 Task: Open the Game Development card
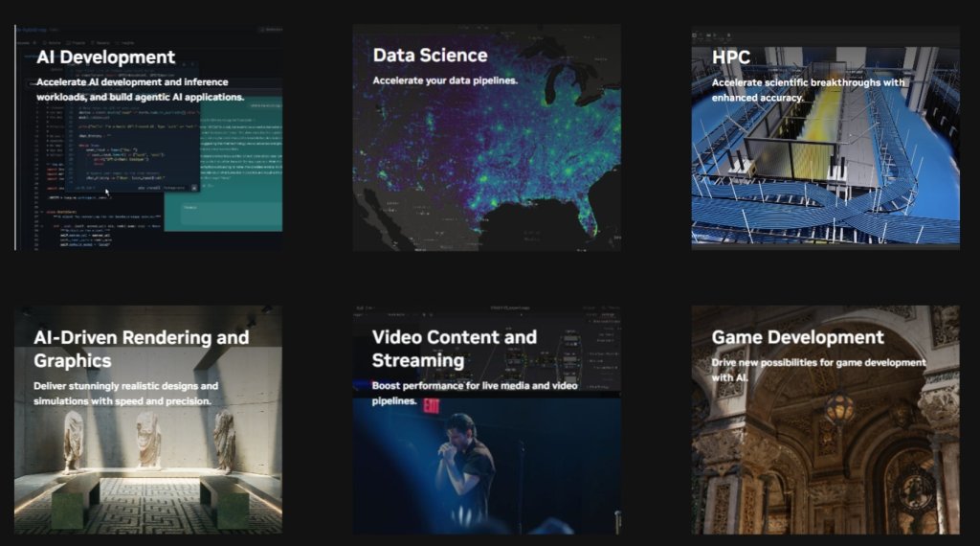826,420
